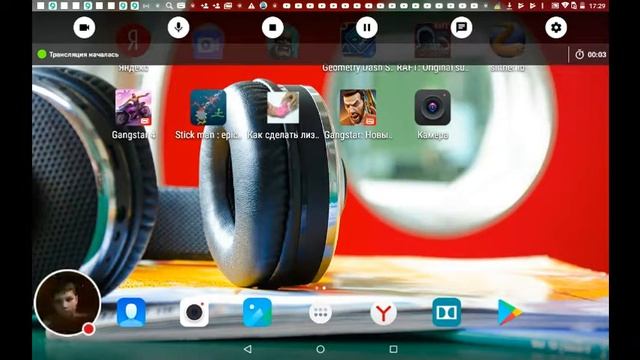Pause the broadcast
The width and height of the screenshot is (640, 360).
pyautogui.click(x=367, y=28)
